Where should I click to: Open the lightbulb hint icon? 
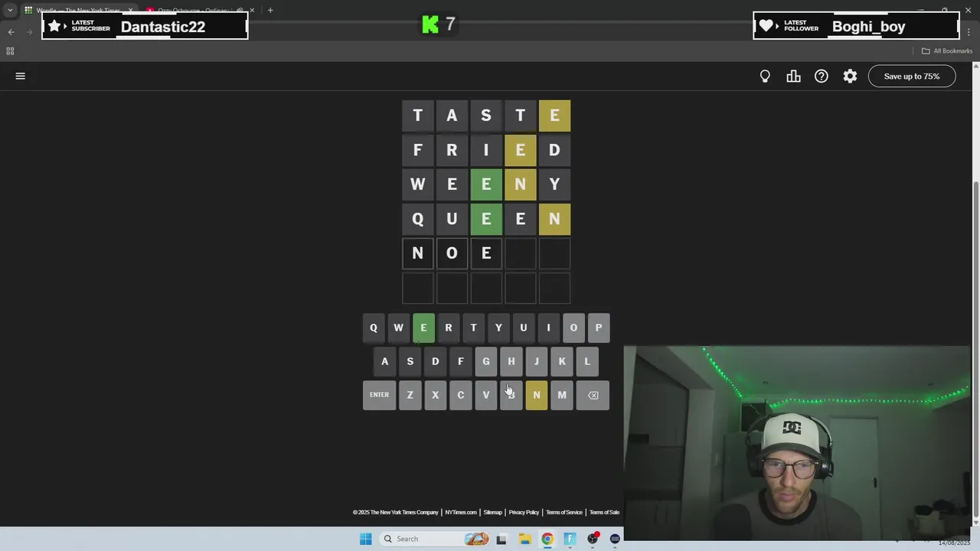pyautogui.click(x=765, y=76)
